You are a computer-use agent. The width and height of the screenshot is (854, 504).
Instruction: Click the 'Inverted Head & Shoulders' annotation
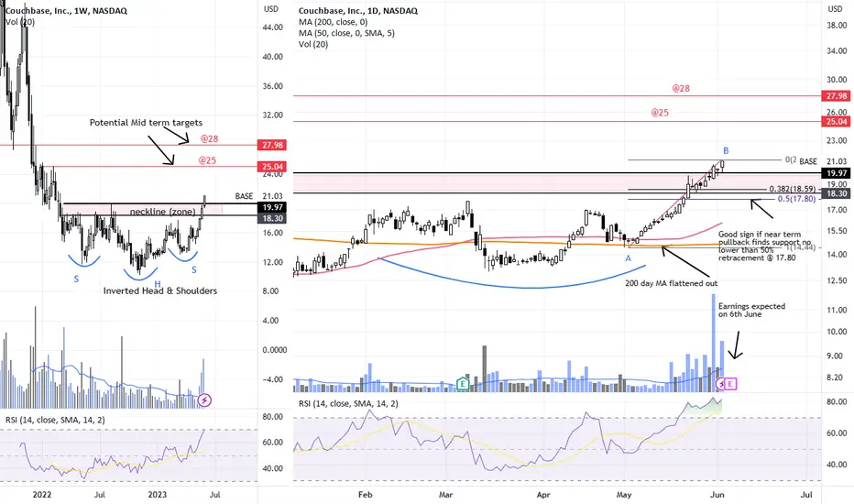160,290
